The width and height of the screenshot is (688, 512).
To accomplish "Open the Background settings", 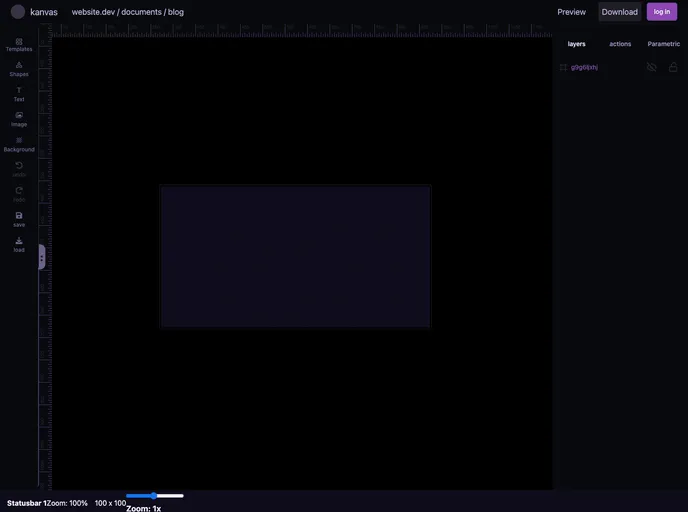I will coord(19,145).
